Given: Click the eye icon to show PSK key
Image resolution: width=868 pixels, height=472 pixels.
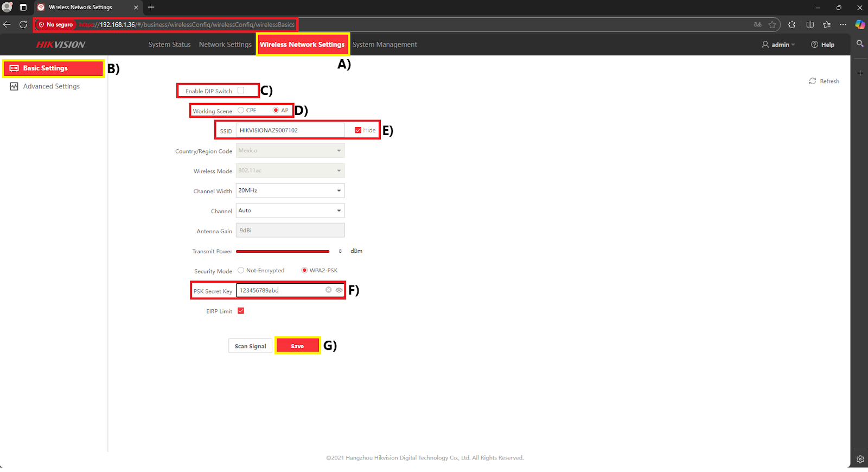Looking at the screenshot, I should click(339, 290).
